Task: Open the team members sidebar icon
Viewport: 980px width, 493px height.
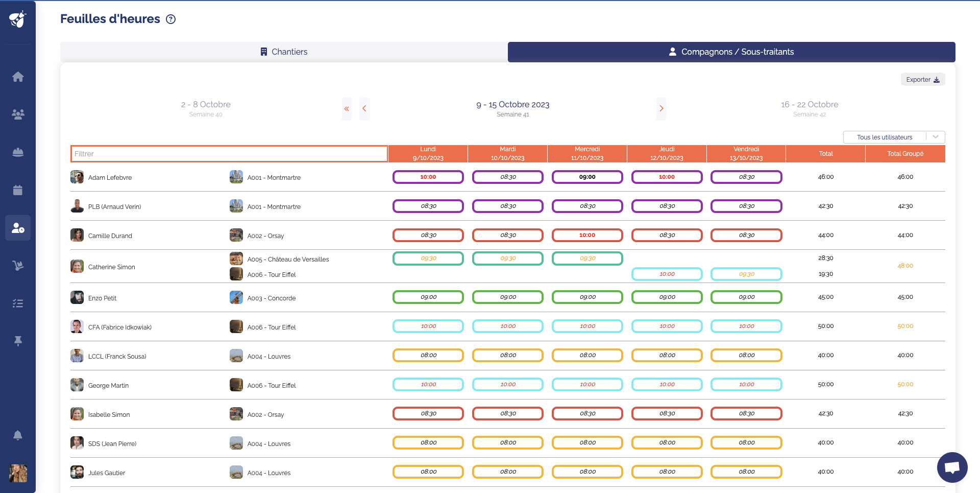Action: 18,114
